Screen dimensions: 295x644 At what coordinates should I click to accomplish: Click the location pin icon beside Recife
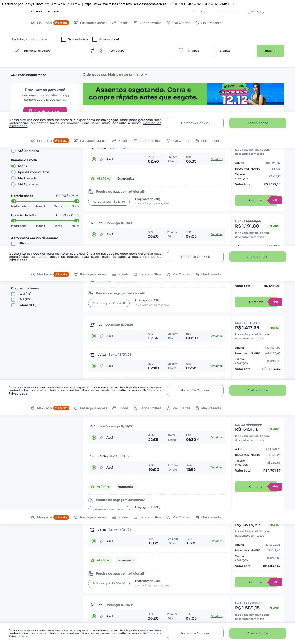102,51
